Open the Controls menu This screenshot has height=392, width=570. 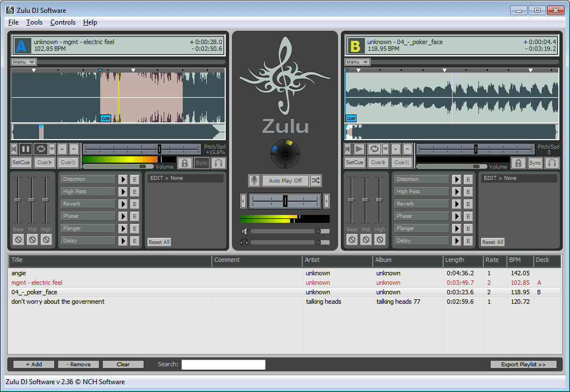63,22
